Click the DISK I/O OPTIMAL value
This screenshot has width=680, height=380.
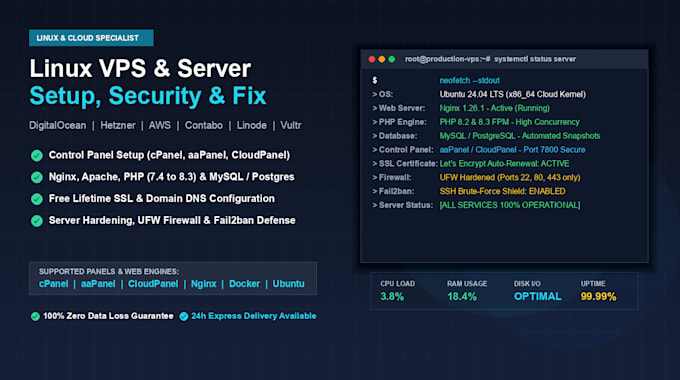pyautogui.click(x=538, y=297)
